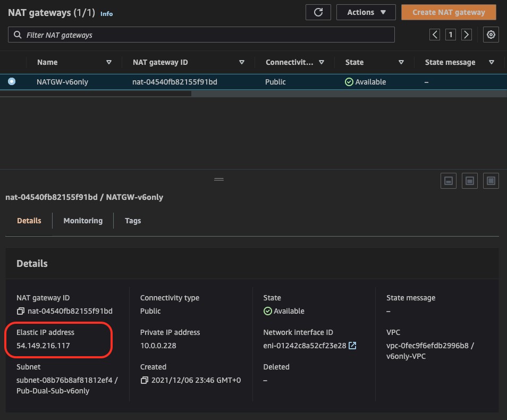Open VPC vpc-0fec9f6efdb2996b8 link
The height and width of the screenshot is (420, 507).
(427, 346)
